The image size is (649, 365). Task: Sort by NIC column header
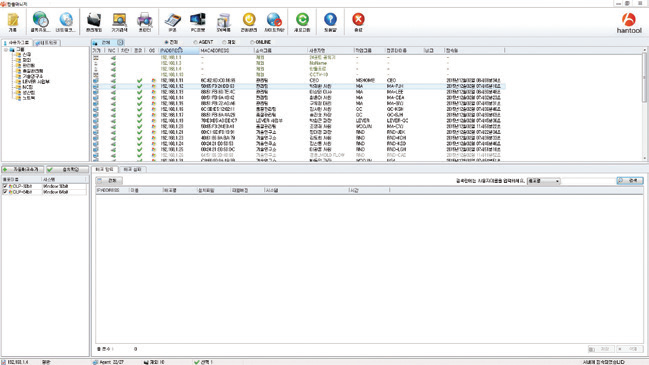[x=112, y=50]
